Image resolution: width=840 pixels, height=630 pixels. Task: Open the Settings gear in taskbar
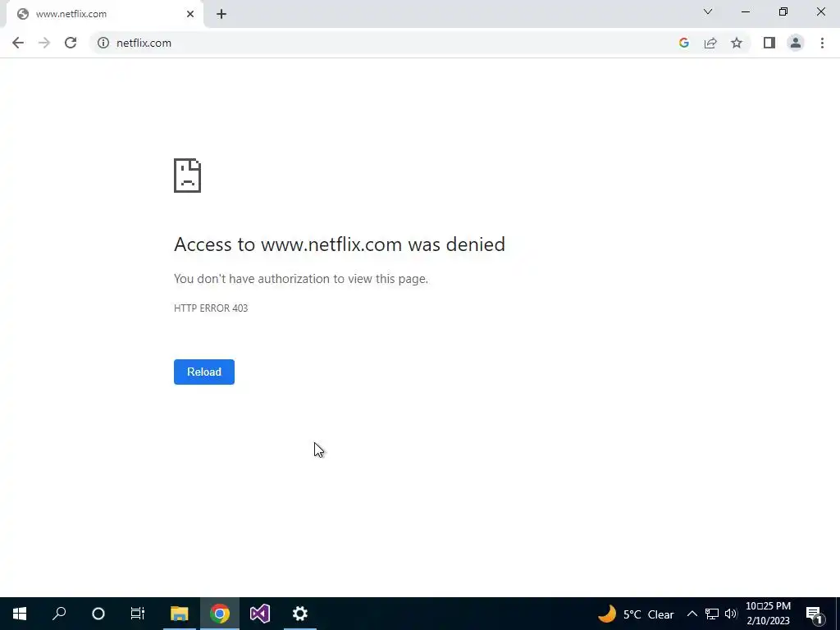[x=300, y=614]
